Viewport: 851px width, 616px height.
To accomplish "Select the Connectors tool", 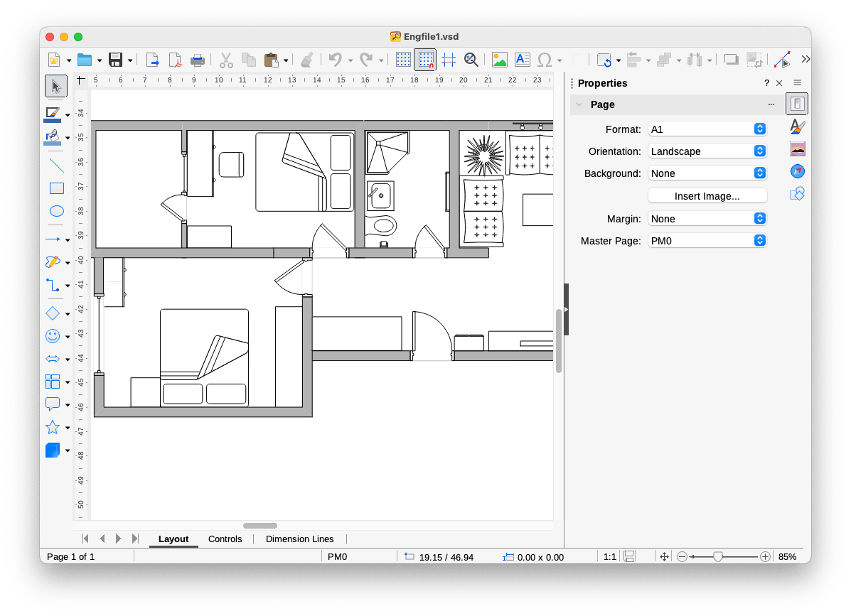I will pyautogui.click(x=53, y=285).
